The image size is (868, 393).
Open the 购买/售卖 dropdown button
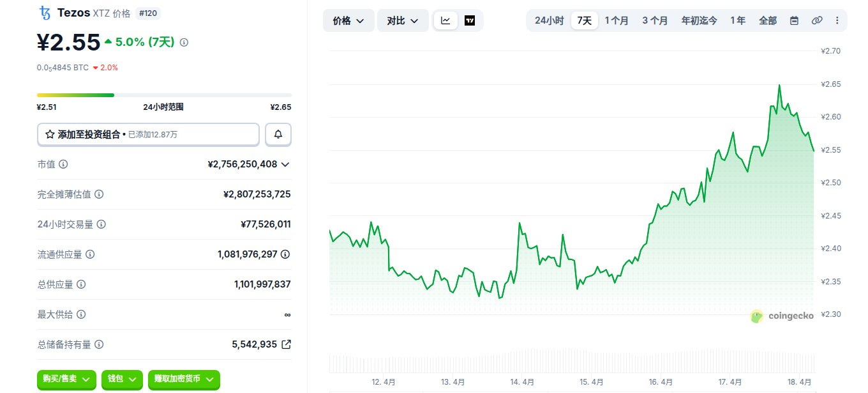(67, 379)
